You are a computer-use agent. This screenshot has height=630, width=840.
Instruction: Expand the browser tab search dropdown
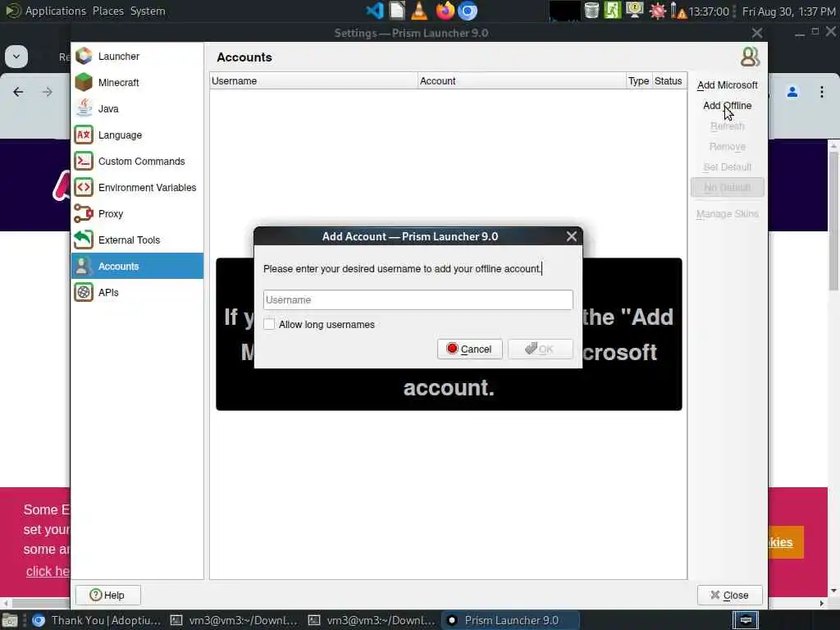point(16,57)
